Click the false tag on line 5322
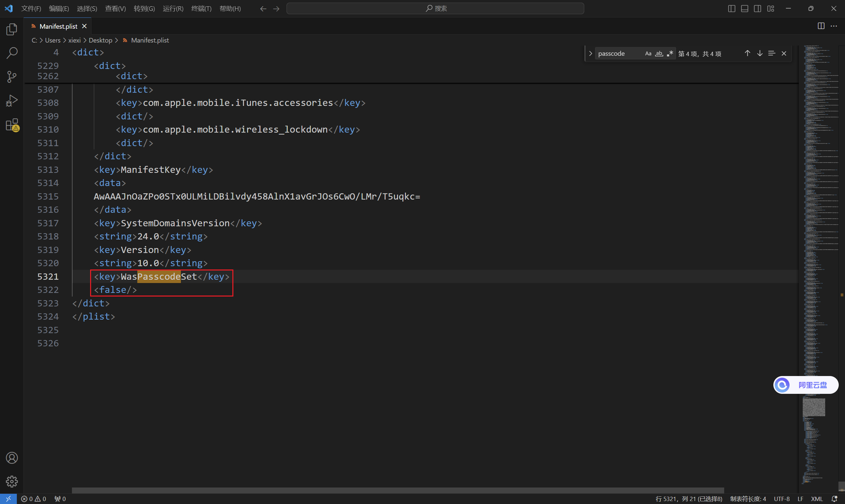845x504 pixels. coord(116,290)
